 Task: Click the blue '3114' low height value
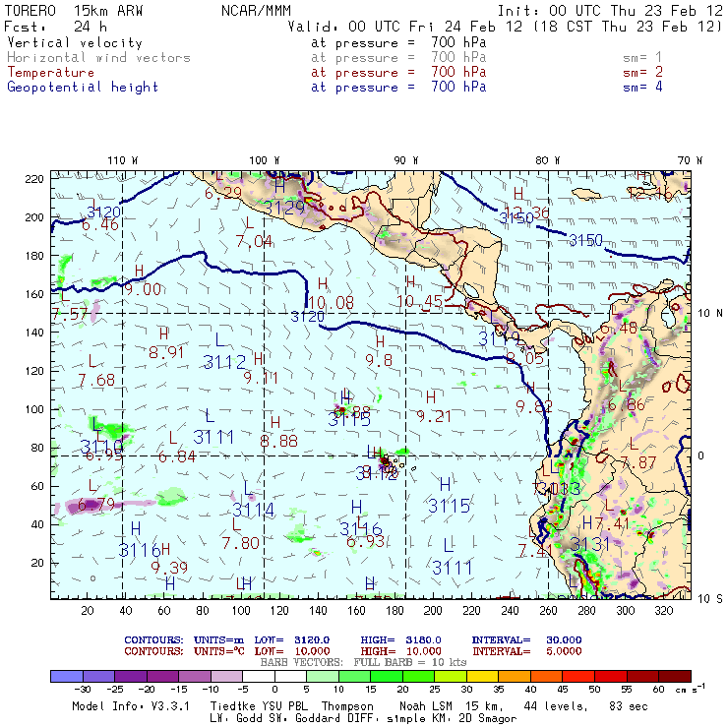pos(254,511)
